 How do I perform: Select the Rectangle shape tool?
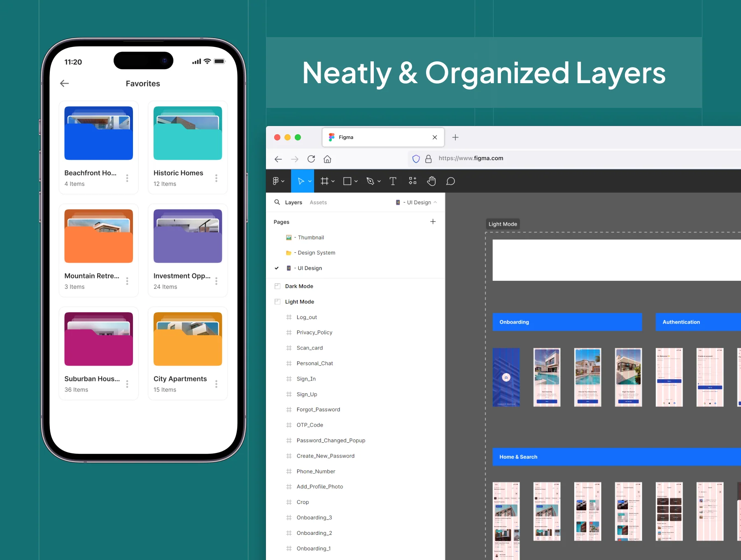coord(347,181)
